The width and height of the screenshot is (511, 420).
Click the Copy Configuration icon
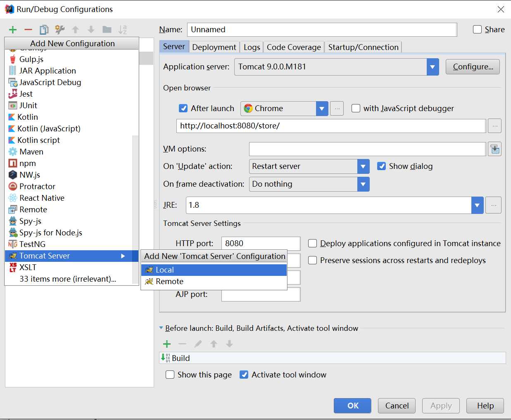(x=44, y=30)
